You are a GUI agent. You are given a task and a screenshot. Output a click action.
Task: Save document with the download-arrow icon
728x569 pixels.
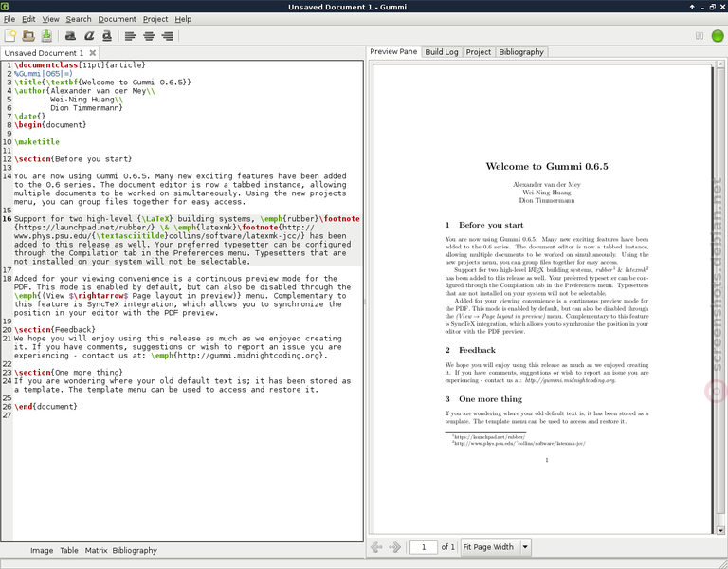46,36
